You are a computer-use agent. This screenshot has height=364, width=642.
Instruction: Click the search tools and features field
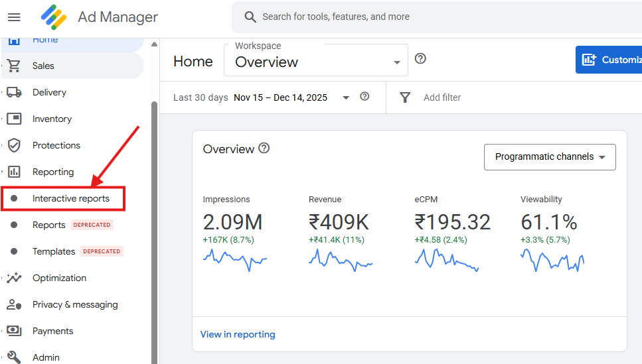(x=398, y=17)
